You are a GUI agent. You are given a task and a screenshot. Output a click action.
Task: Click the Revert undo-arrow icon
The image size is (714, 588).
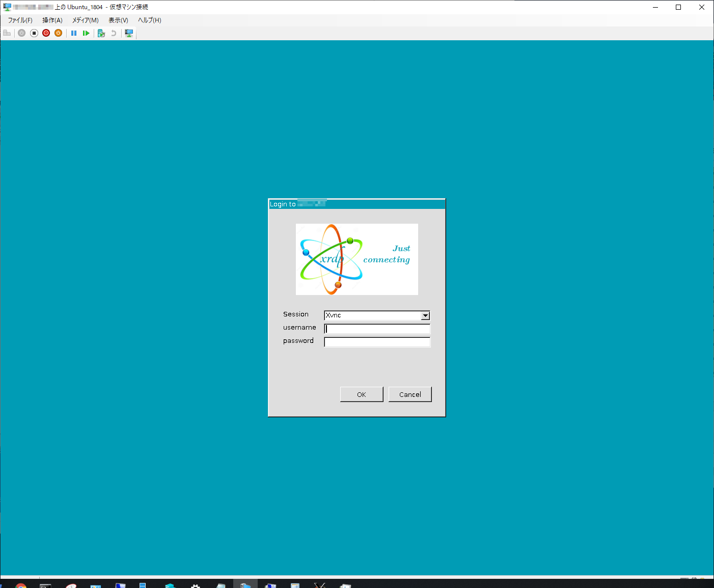coord(114,33)
